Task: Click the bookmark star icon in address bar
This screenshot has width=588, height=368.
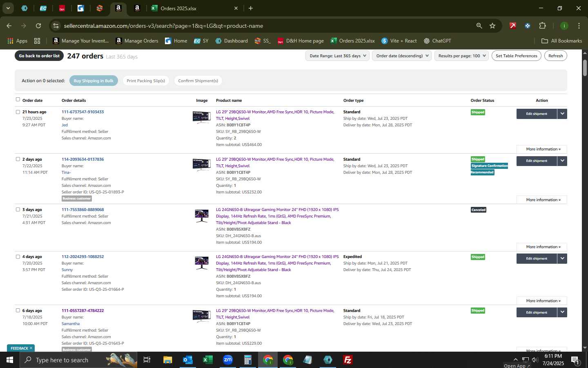Action: 492,26
